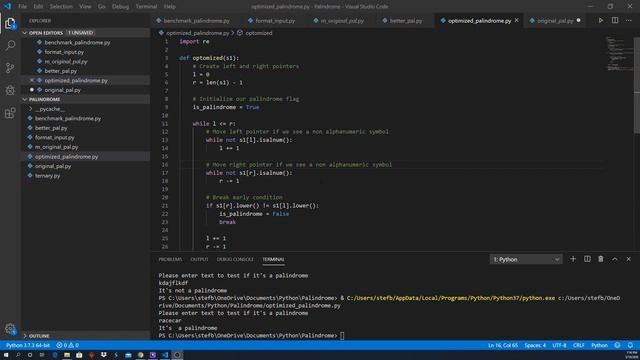The height and width of the screenshot is (360, 640).
Task: Click 'optomized' symbol in the breadcrumb
Action: click(259, 33)
